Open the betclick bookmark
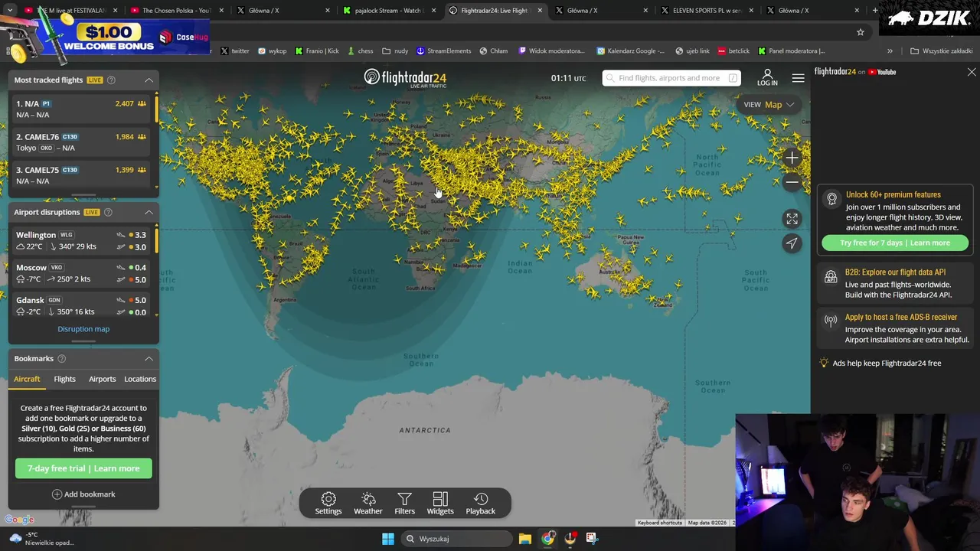Viewport: 980px width, 551px height. pos(733,51)
